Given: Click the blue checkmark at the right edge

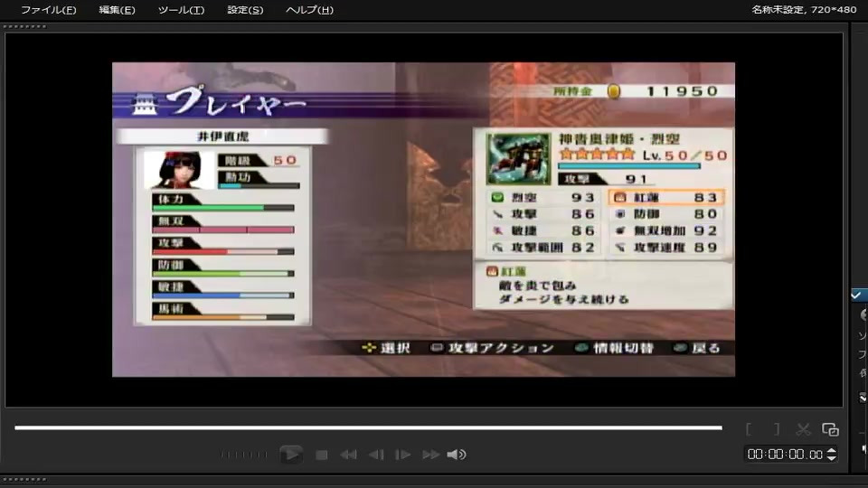Looking at the screenshot, I should point(856,296).
